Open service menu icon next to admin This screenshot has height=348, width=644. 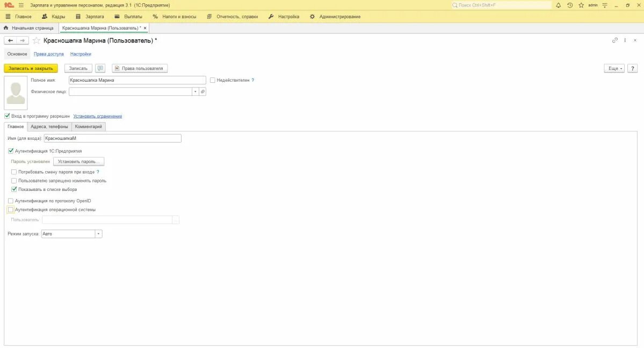tap(605, 5)
